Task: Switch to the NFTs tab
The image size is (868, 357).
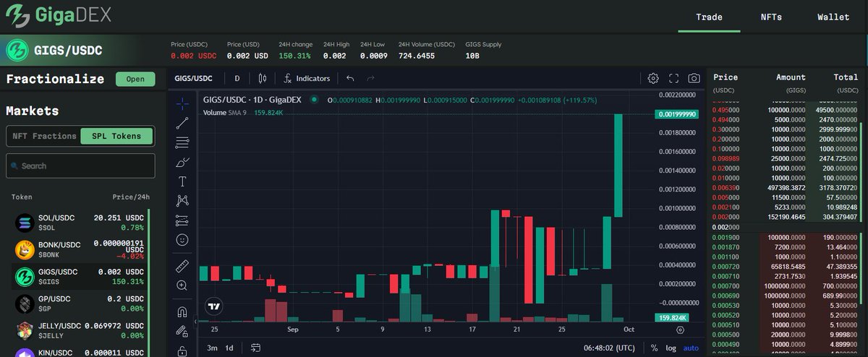Action: pyautogui.click(x=771, y=17)
